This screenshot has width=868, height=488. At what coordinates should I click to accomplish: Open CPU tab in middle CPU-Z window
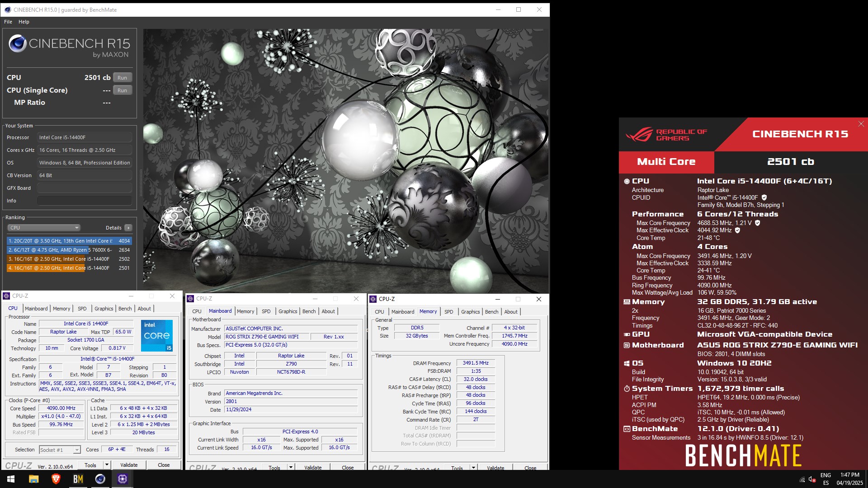[x=197, y=311]
